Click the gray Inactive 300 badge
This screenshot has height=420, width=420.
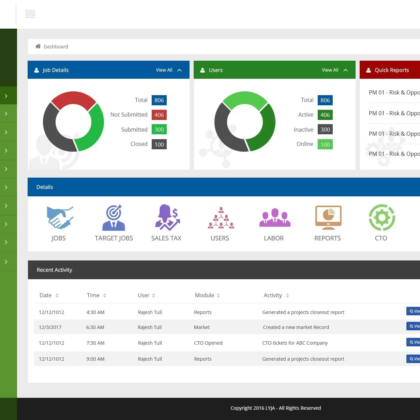click(x=325, y=129)
